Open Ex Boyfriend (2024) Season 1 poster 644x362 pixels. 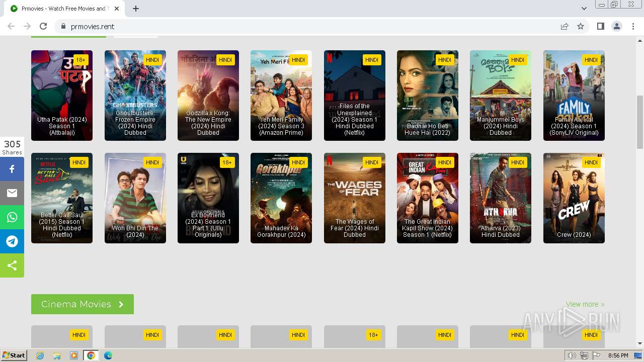pyautogui.click(x=208, y=198)
